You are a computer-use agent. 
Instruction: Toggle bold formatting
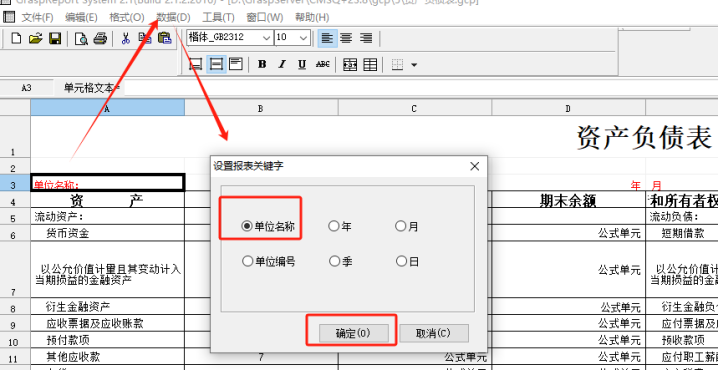coord(262,64)
